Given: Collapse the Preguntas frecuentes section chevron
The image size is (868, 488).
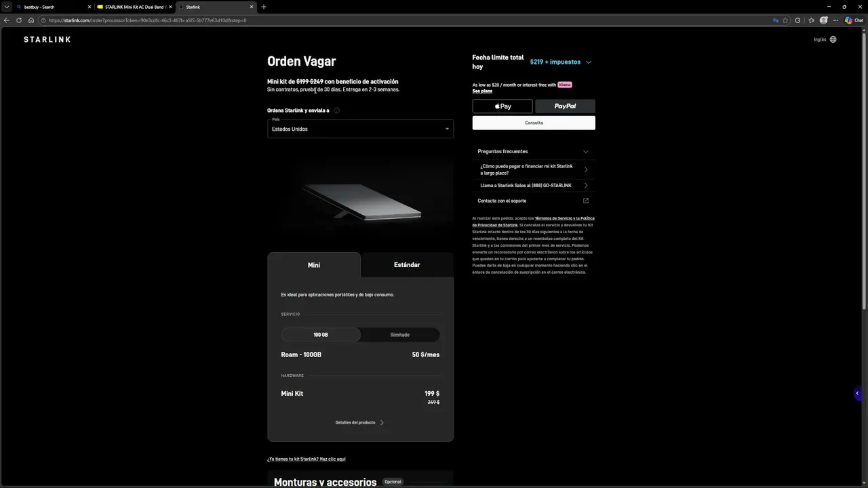Looking at the screenshot, I should [x=586, y=152].
